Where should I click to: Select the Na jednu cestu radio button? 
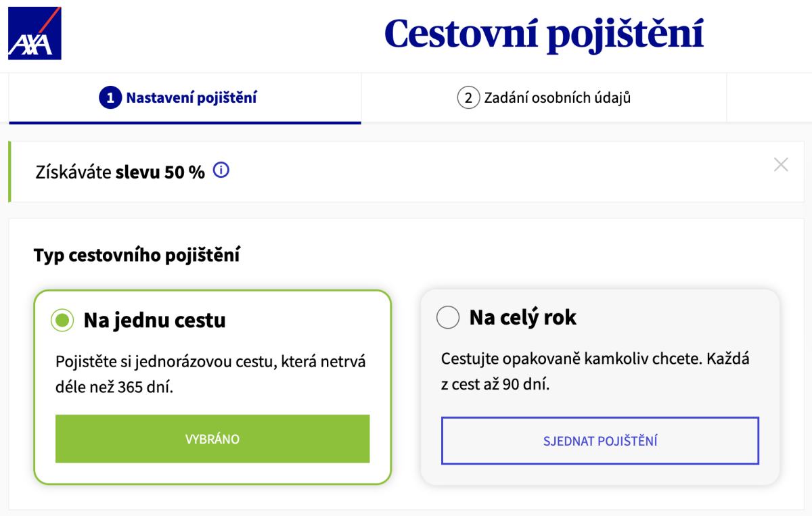coord(62,320)
